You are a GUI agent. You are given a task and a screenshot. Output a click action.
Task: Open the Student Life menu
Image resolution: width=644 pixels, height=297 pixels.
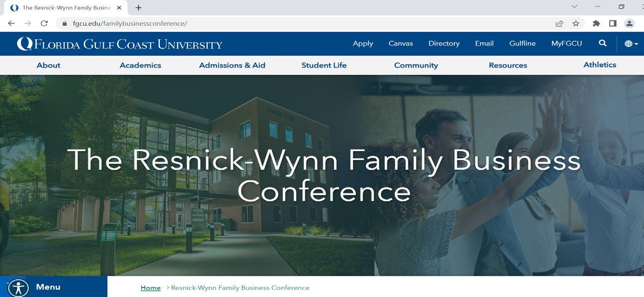pyautogui.click(x=324, y=65)
